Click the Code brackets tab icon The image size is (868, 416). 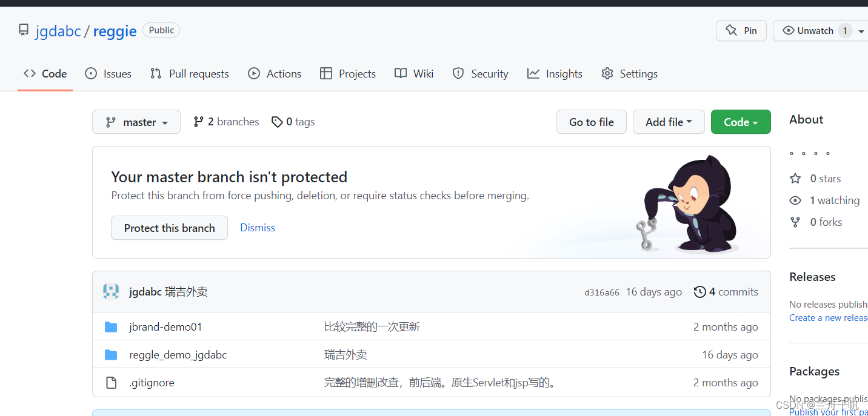[x=30, y=73]
